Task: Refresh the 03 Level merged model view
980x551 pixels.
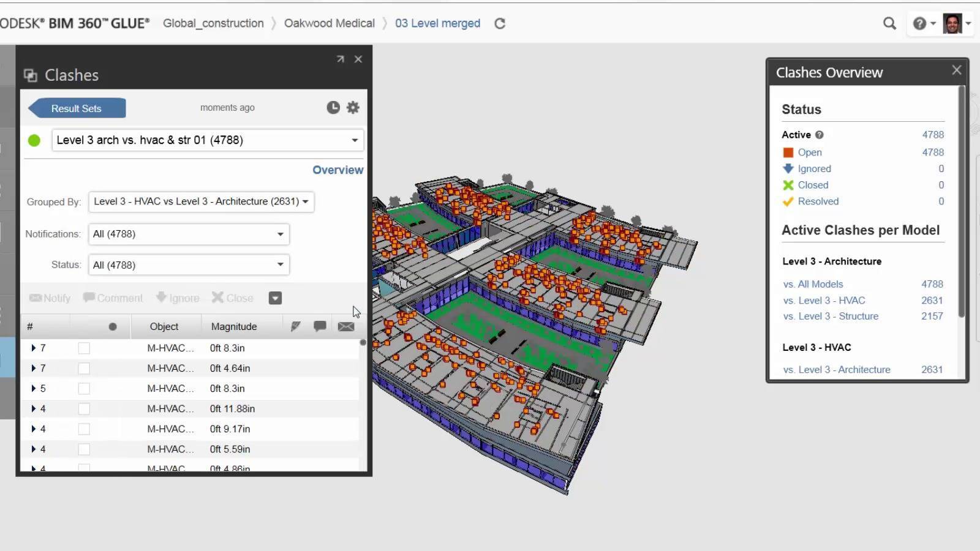Action: [x=500, y=23]
